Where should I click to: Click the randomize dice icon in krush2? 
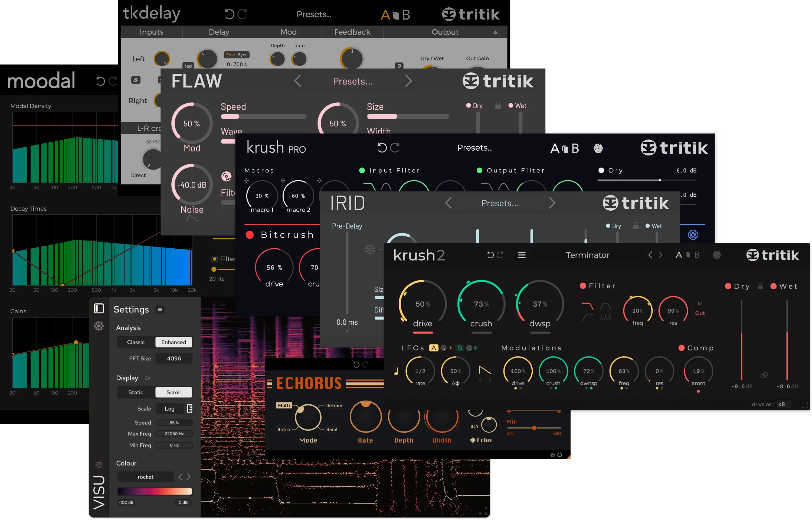point(716,255)
